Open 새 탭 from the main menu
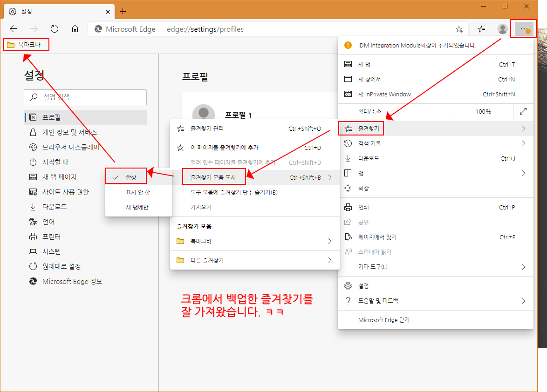 [x=435, y=64]
